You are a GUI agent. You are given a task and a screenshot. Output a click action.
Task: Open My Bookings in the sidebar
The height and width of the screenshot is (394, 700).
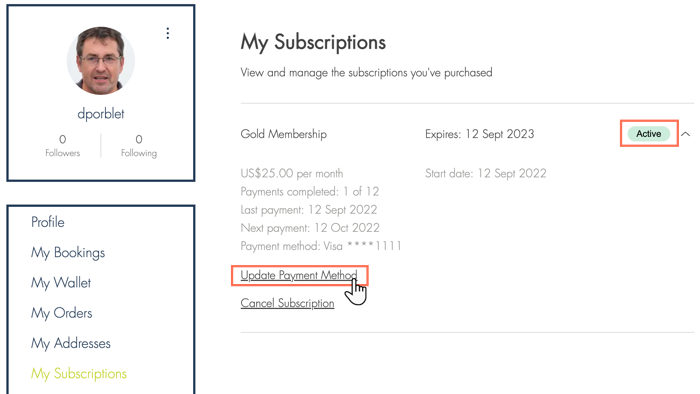click(x=68, y=253)
